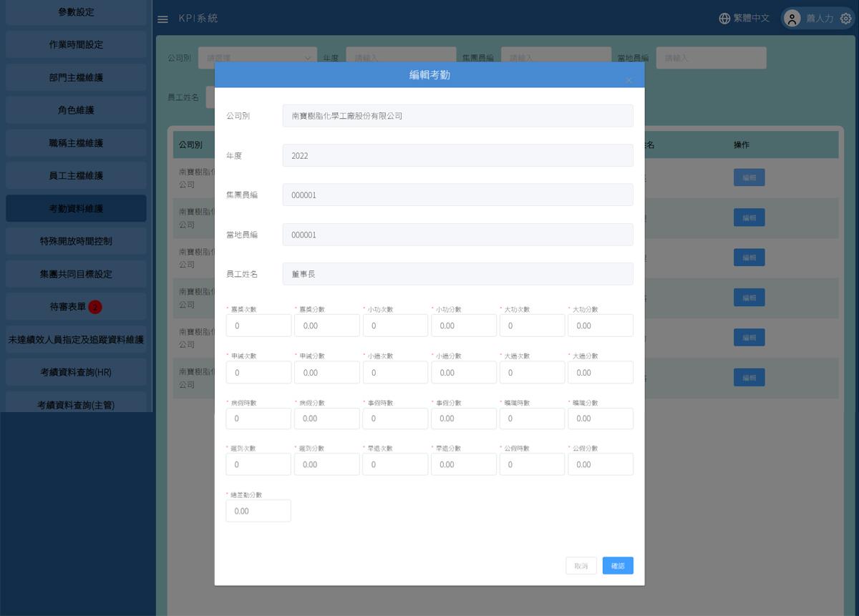This screenshot has height=616, width=859.
Task: Open 員工主檔維護 in the sidebar
Action: 76,175
